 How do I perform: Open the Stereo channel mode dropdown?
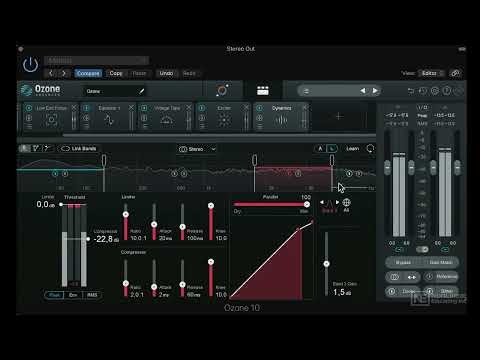[197, 149]
